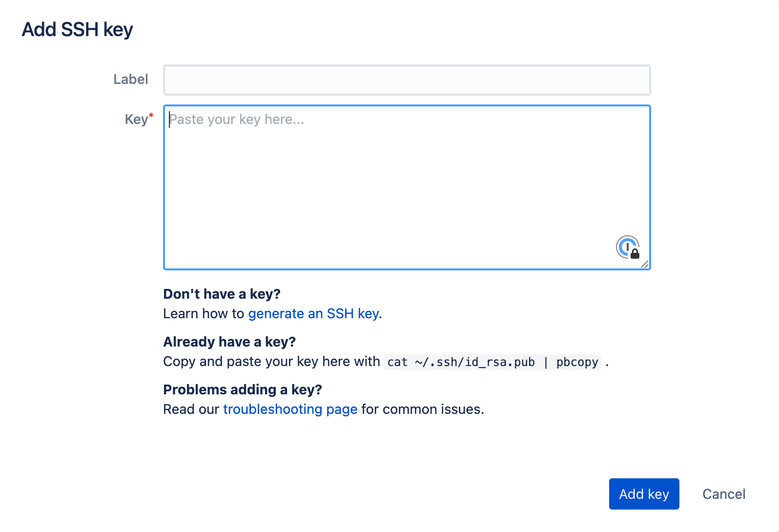Click the 'Learn how to' text
Screen dimensions: 779x532
tap(204, 313)
